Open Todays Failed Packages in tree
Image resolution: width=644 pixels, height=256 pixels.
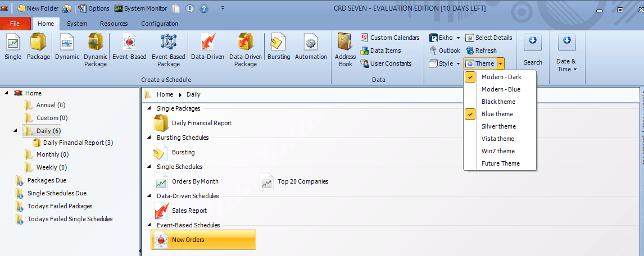(x=60, y=206)
